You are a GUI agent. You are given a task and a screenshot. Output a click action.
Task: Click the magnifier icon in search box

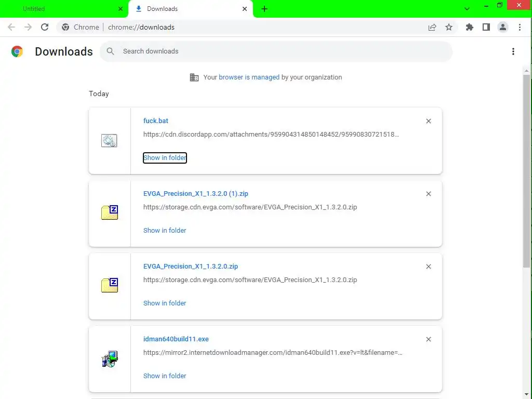(x=110, y=51)
